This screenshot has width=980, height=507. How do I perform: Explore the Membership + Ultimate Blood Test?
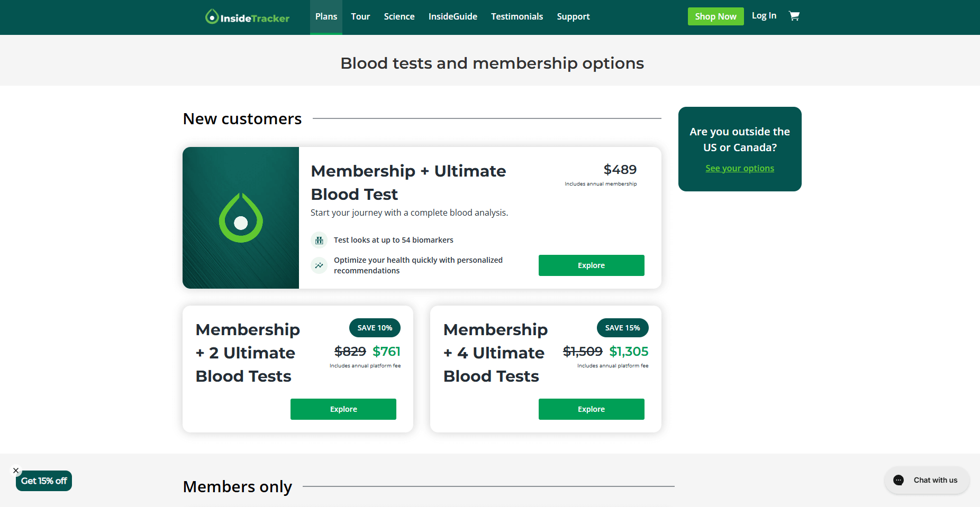click(x=591, y=265)
